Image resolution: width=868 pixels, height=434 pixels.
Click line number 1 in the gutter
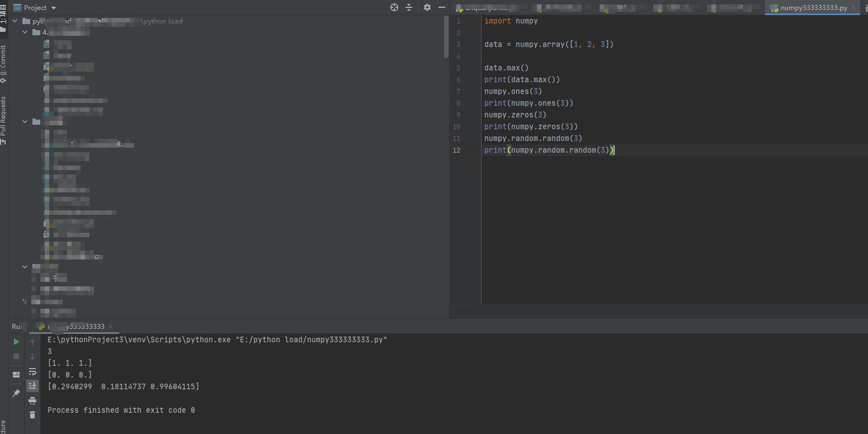tap(459, 21)
